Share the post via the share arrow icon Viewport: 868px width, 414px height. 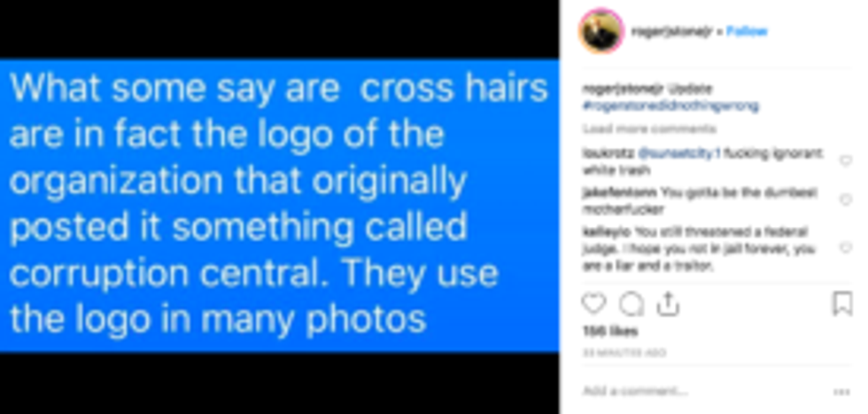point(668,304)
